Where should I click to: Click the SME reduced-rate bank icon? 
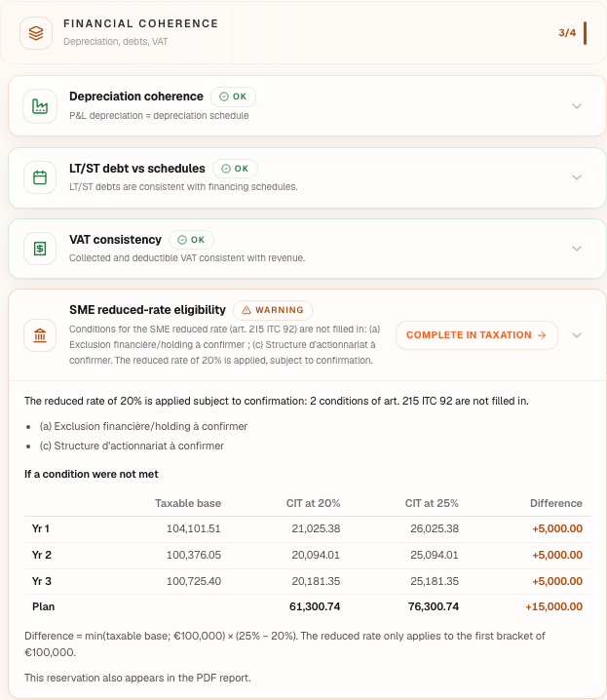click(40, 335)
